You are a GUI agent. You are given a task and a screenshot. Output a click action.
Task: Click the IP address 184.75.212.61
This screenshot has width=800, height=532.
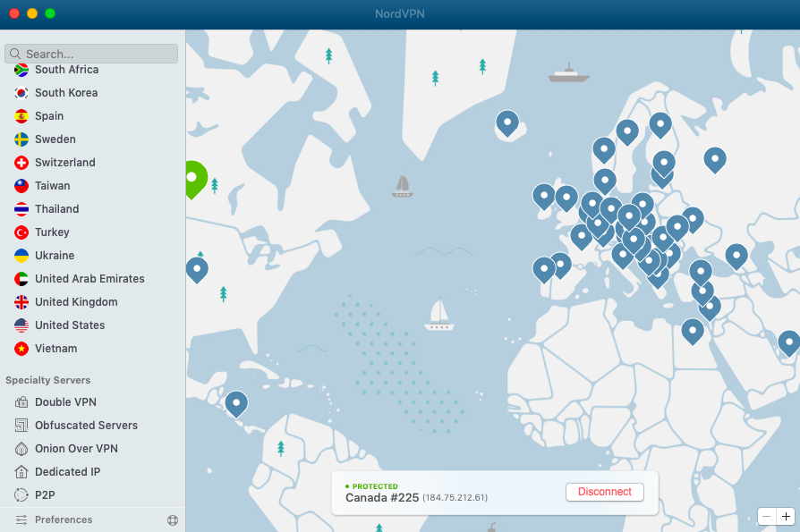pyautogui.click(x=455, y=498)
